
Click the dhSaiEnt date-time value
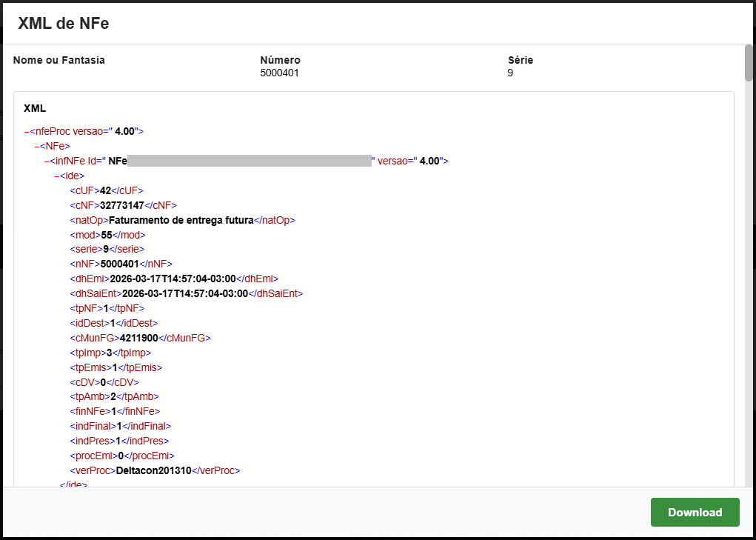[184, 293]
